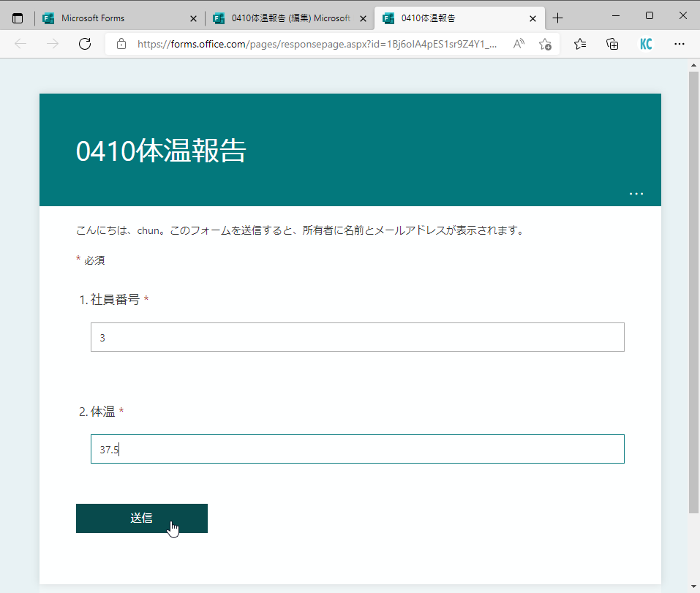This screenshot has width=700, height=593.
Task: Click the 社員番号 input field
Action: tap(357, 337)
